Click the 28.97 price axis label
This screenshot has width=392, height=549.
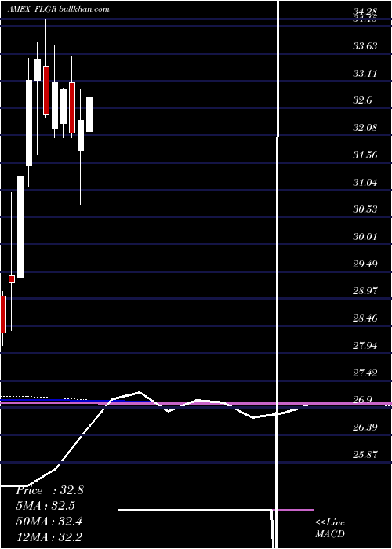pos(365,291)
